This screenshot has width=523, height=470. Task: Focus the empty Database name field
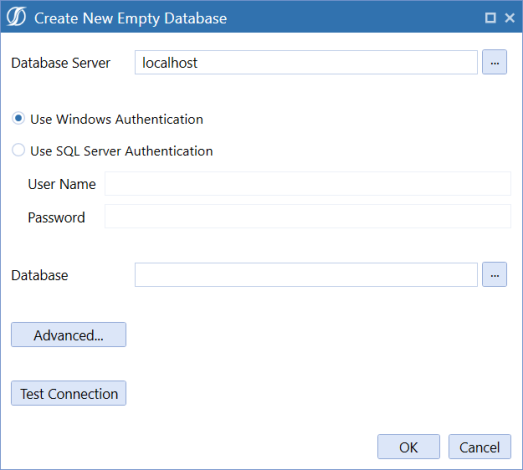coord(306,275)
